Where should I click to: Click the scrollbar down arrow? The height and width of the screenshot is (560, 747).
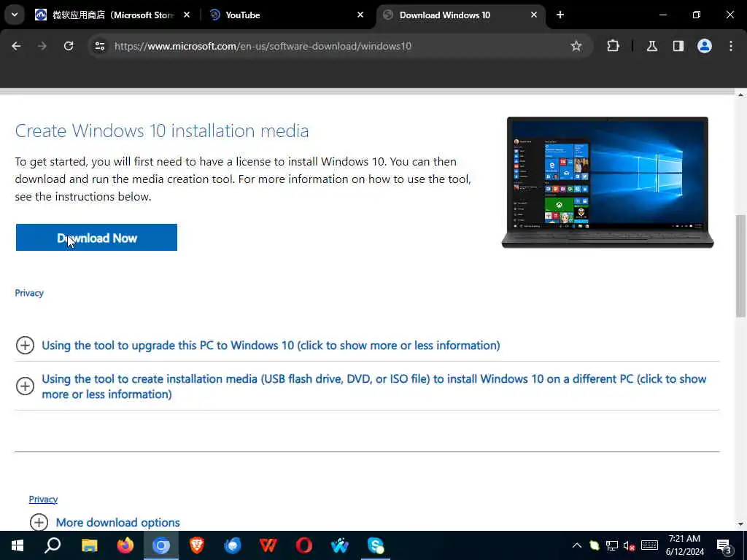click(740, 524)
